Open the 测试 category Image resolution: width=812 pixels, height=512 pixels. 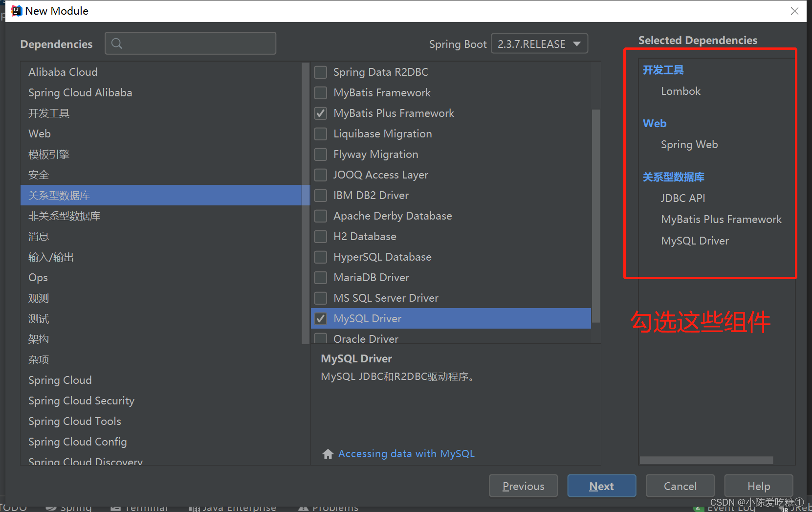tap(161, 318)
